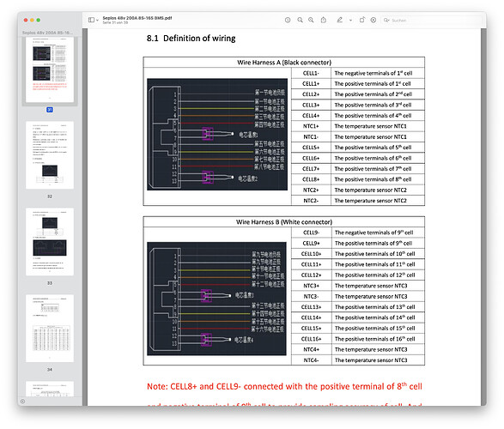The width and height of the screenshot is (504, 429).
Task: Show the Markup toolbar
Action: (x=373, y=20)
